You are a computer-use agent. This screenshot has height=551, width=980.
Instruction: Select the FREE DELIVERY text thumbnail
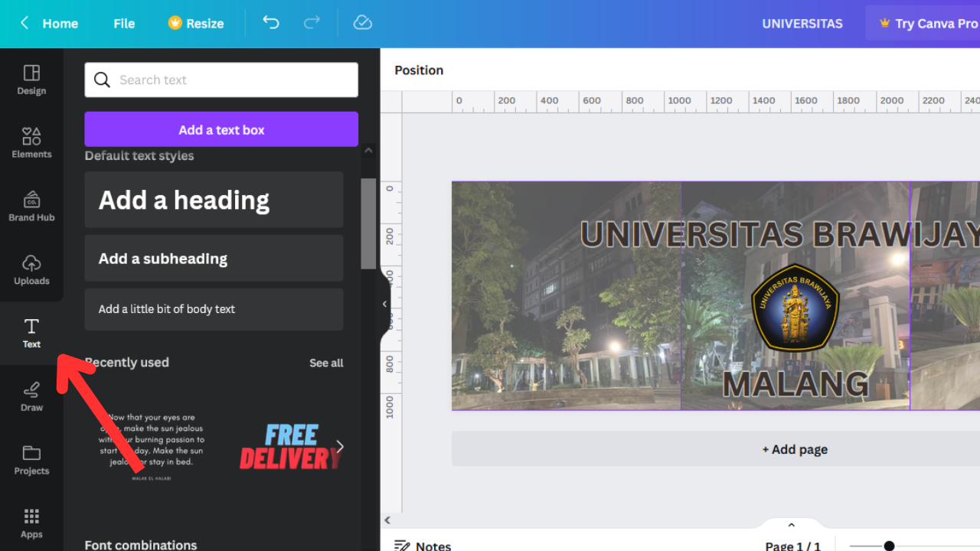coord(289,447)
